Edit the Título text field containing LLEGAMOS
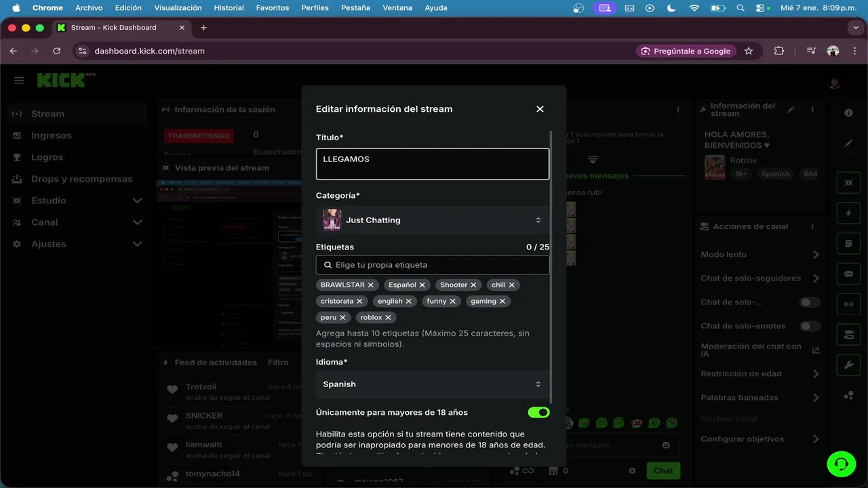This screenshot has height=488, width=868. pos(433,164)
